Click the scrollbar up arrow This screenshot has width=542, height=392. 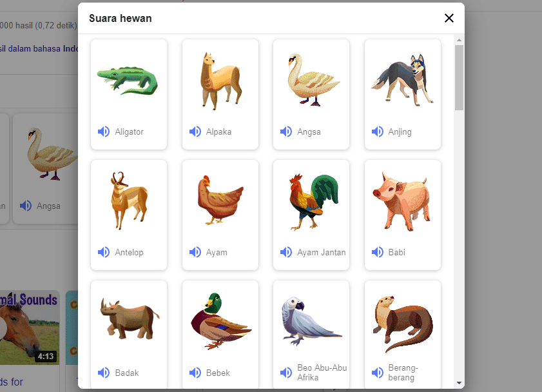(x=459, y=40)
